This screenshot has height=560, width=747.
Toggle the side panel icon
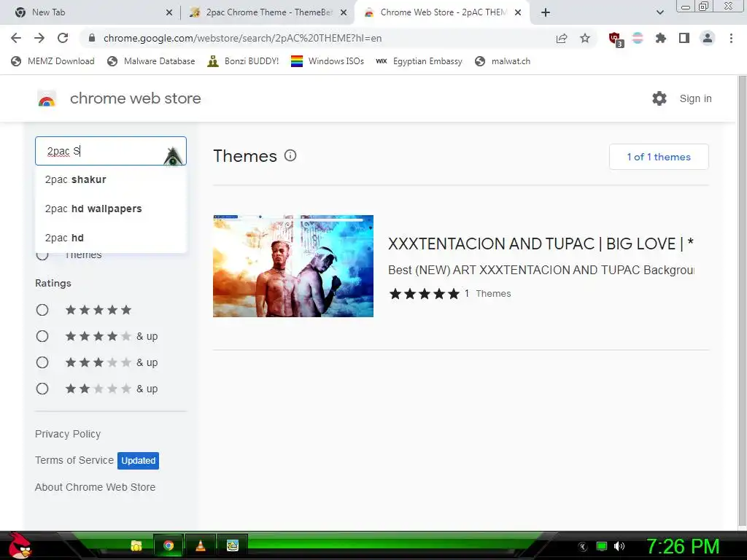pyautogui.click(x=684, y=38)
